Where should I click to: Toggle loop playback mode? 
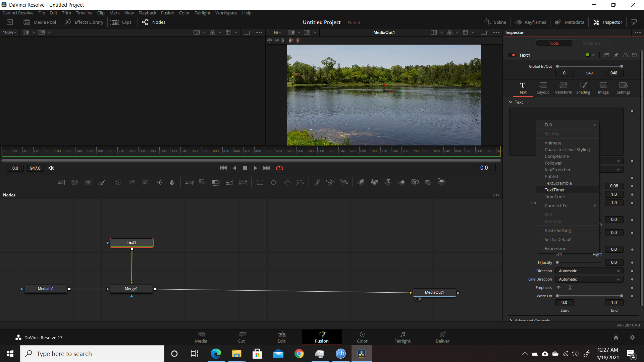click(279, 168)
